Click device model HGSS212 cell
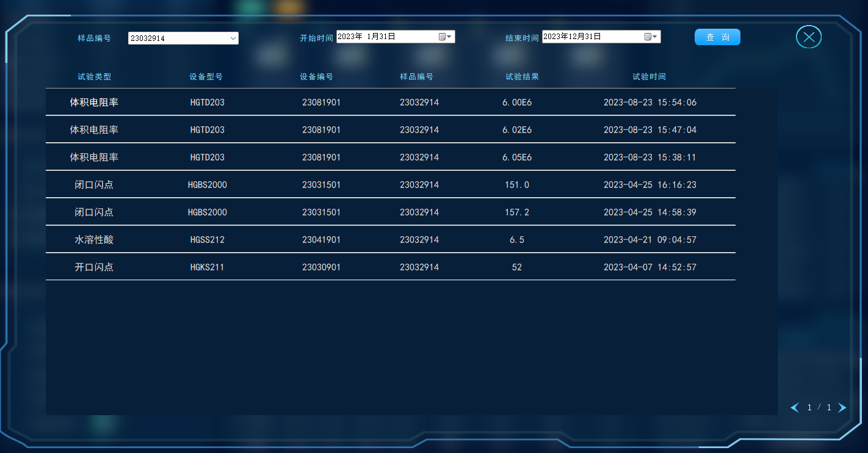Screen dimensions: 868x453 coord(208,240)
